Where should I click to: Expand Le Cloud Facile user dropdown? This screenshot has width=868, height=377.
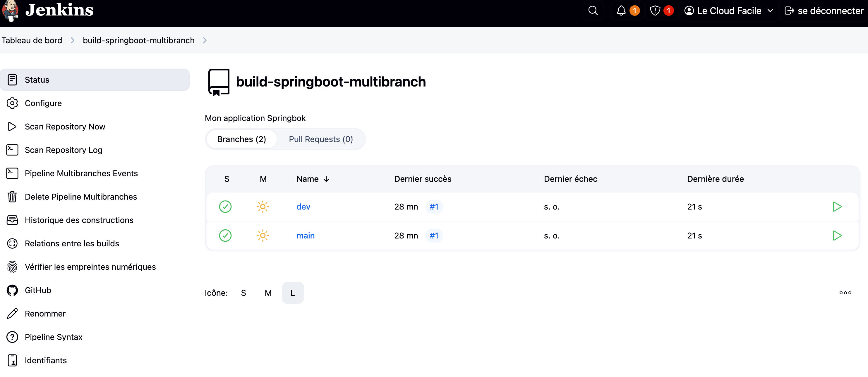[x=770, y=11]
